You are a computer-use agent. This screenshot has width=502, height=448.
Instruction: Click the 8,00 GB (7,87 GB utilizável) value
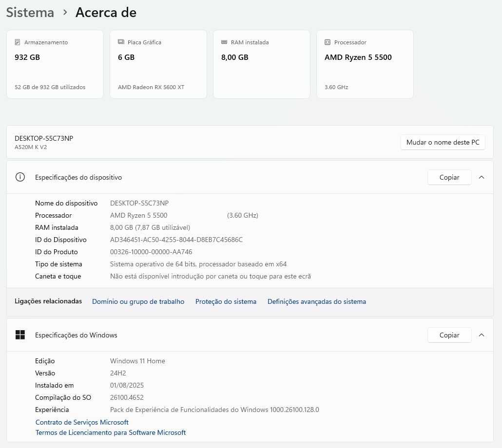150,227
